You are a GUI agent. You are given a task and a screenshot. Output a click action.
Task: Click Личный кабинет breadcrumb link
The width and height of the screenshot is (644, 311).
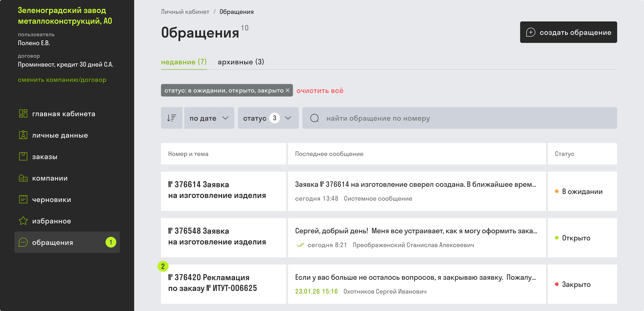[x=185, y=12]
